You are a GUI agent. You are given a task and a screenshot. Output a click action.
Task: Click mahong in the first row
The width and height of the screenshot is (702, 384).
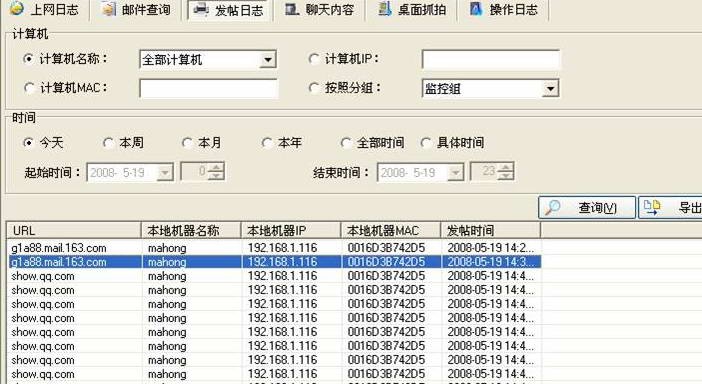coord(167,248)
